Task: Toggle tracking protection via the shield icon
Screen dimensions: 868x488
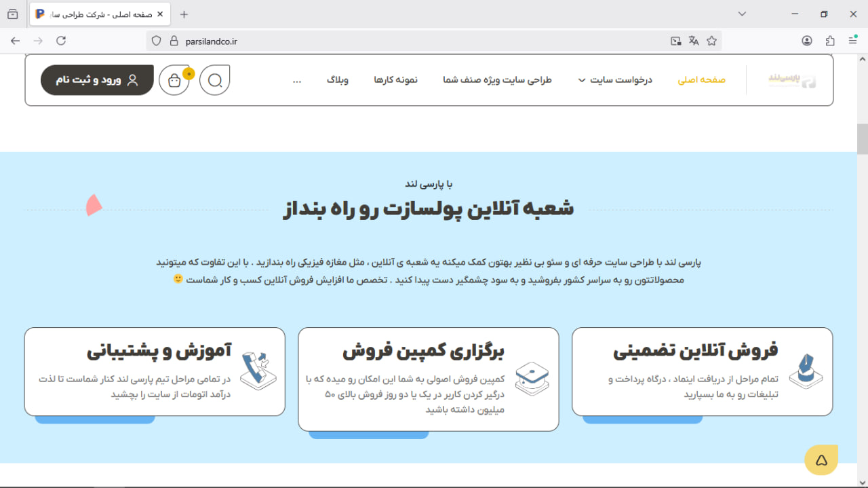Action: click(157, 41)
